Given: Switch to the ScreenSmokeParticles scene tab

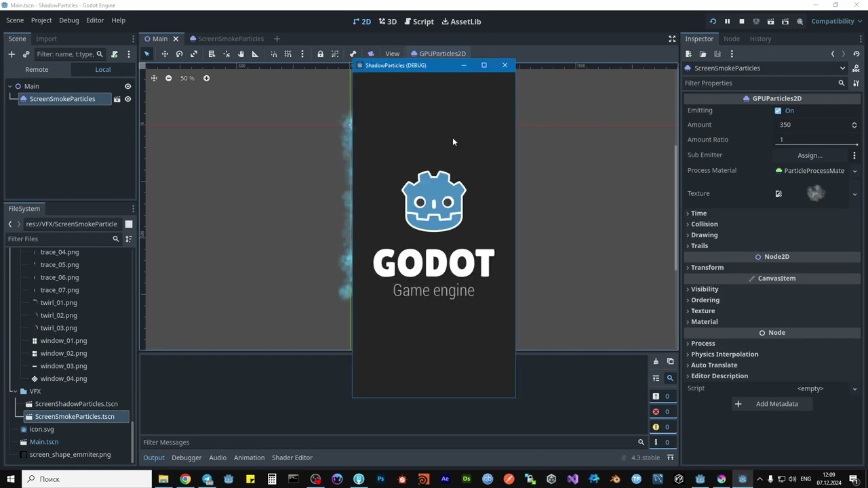Looking at the screenshot, I should [227, 39].
